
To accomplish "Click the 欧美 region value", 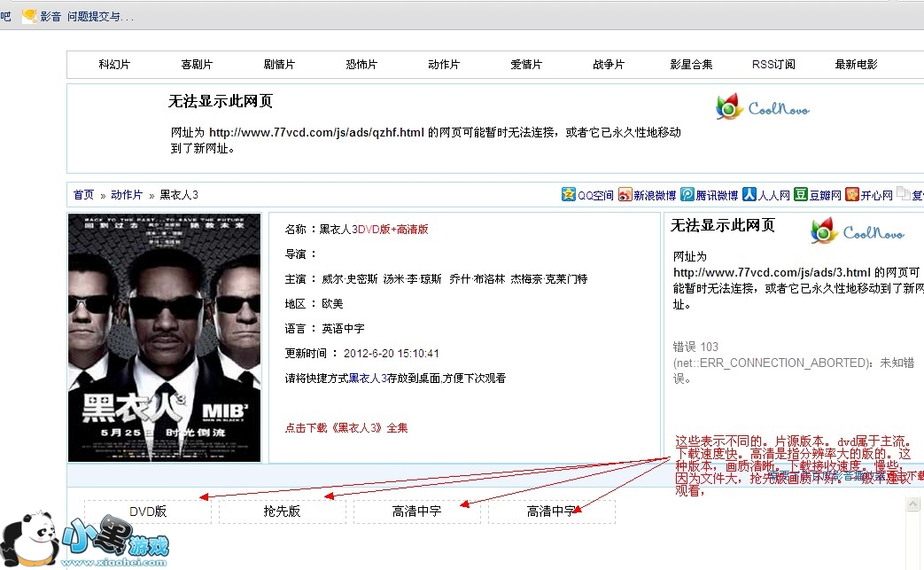I will pyautogui.click(x=332, y=303).
